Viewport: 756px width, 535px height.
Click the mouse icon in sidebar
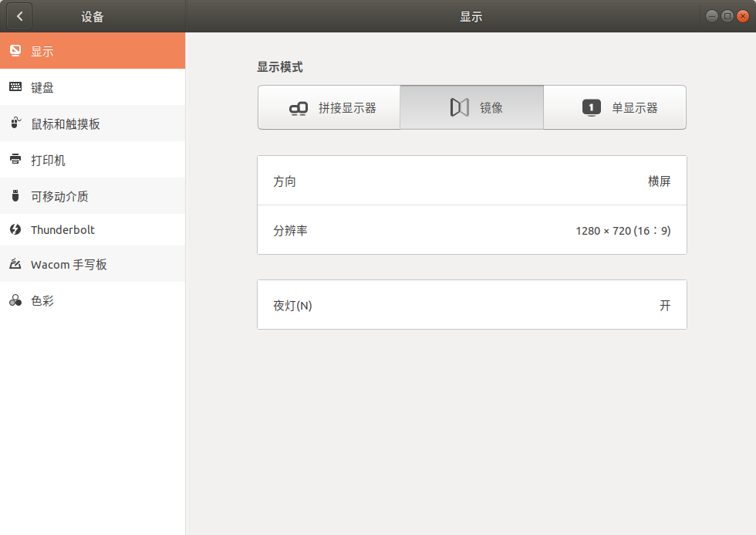tap(15, 123)
